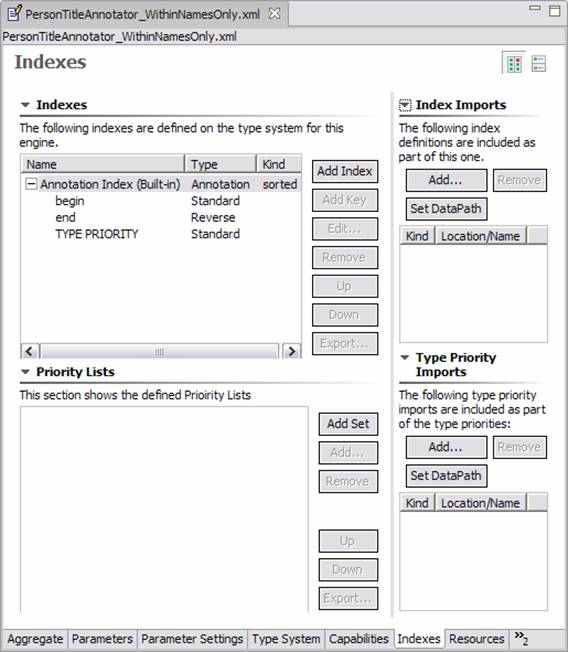Click Down button beside Priority Lists
Screen dimensions: 568x652
[348, 570]
